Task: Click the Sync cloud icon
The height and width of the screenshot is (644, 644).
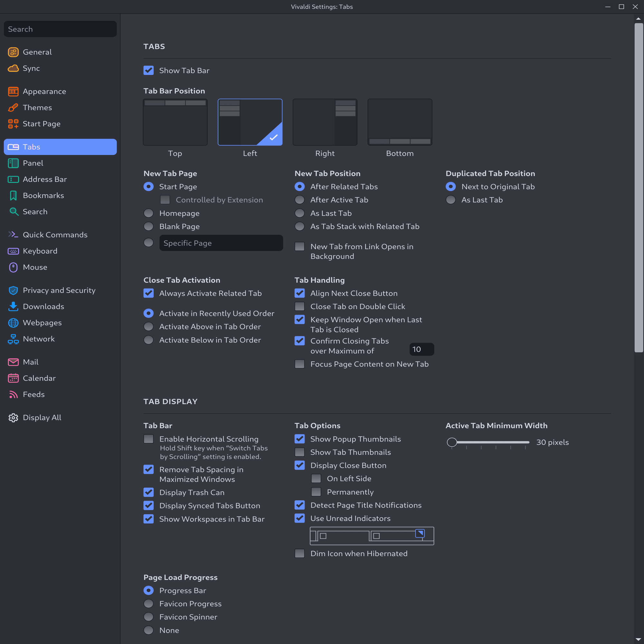Action: (13, 68)
